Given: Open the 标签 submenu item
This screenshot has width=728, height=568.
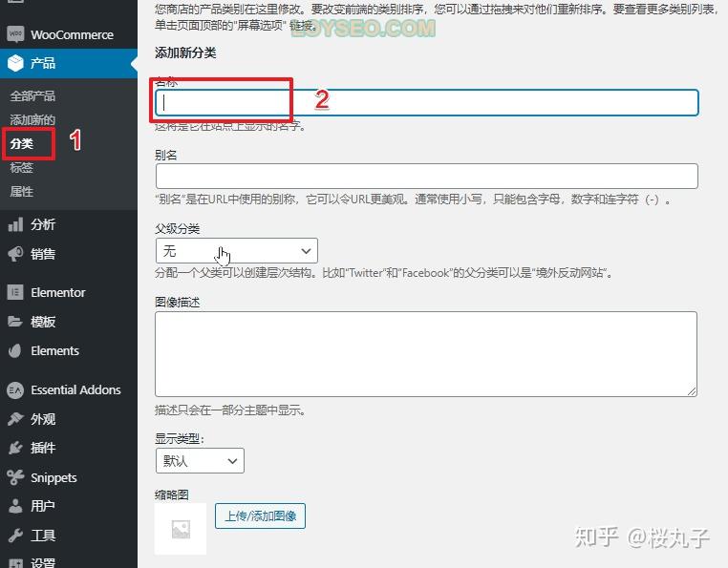Looking at the screenshot, I should tap(22, 167).
